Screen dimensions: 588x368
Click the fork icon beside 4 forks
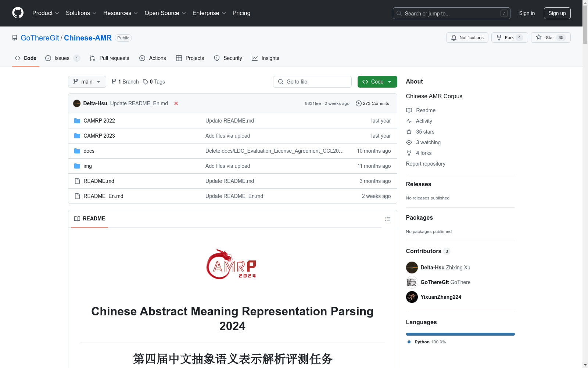click(x=409, y=153)
